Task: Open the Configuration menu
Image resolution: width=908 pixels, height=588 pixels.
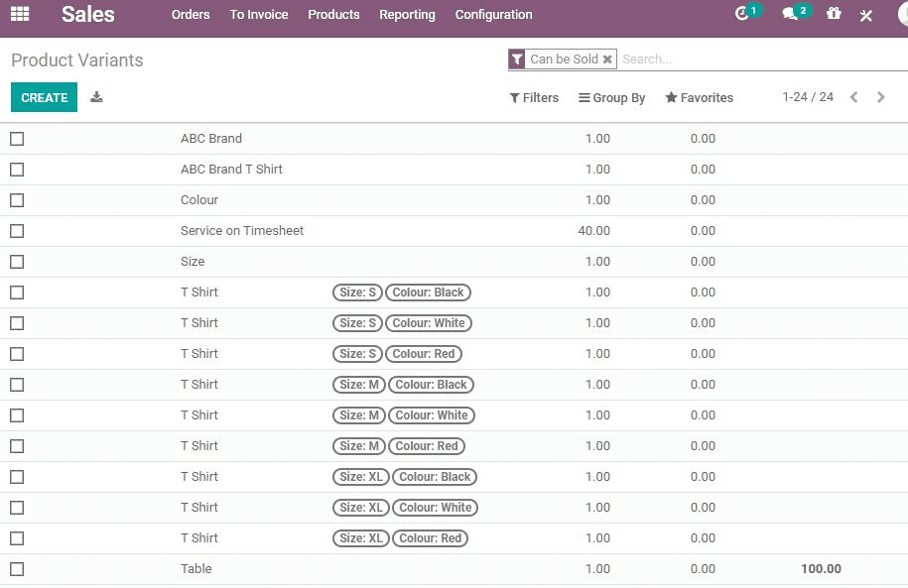Action: tap(493, 15)
